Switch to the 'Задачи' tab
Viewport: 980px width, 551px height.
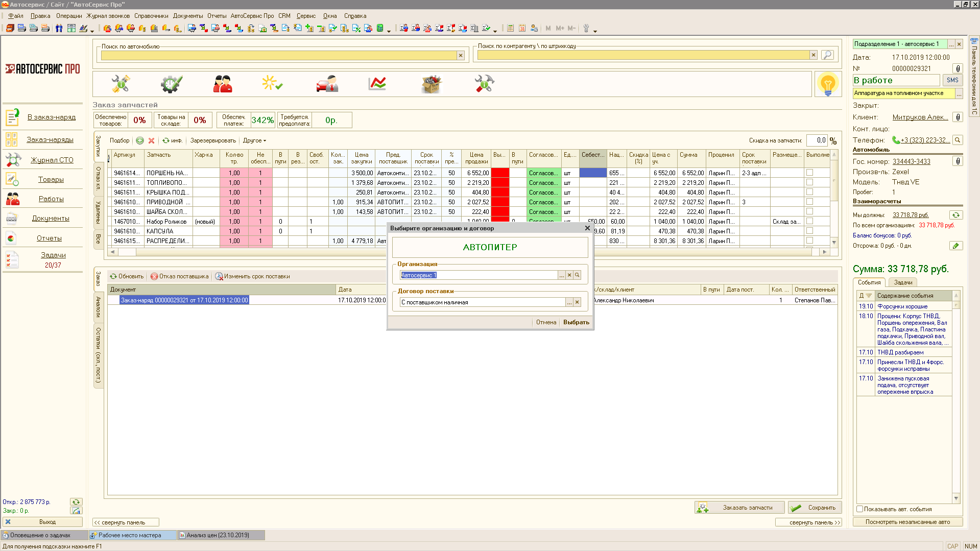tap(903, 282)
